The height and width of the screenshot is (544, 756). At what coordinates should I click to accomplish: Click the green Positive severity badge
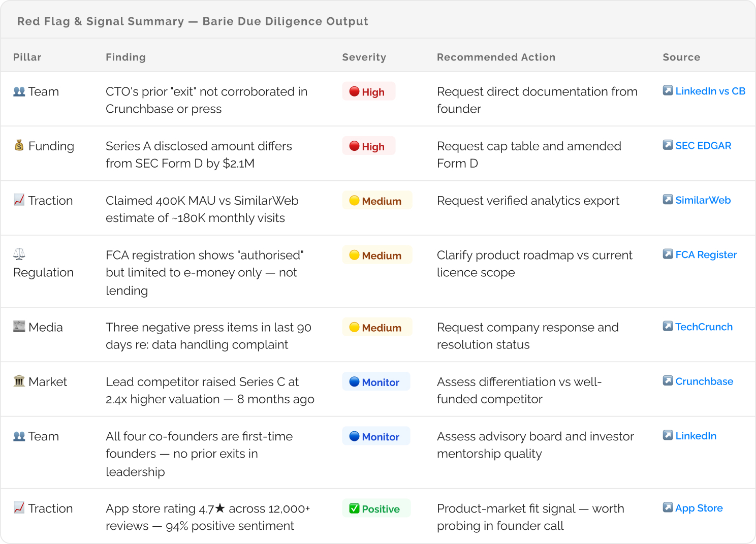pos(375,508)
